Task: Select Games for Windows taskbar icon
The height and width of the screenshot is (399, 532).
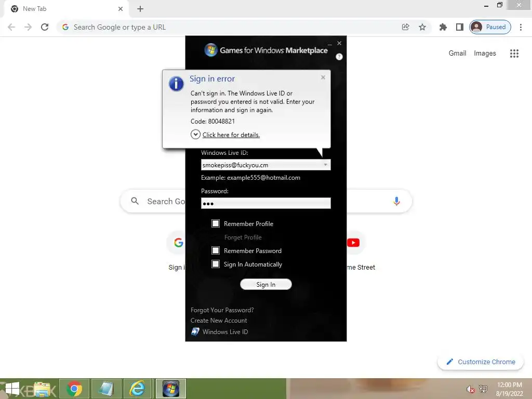Action: click(170, 389)
